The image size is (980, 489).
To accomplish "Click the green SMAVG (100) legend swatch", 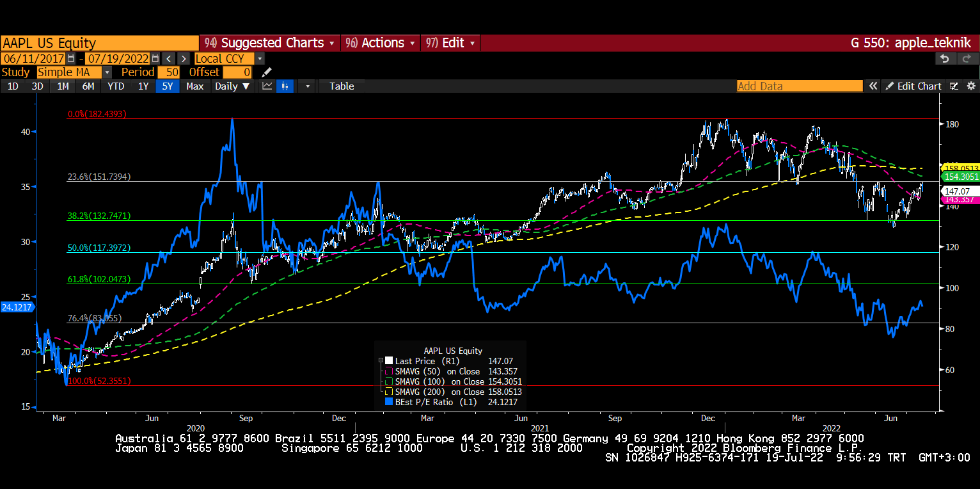I will (x=389, y=381).
